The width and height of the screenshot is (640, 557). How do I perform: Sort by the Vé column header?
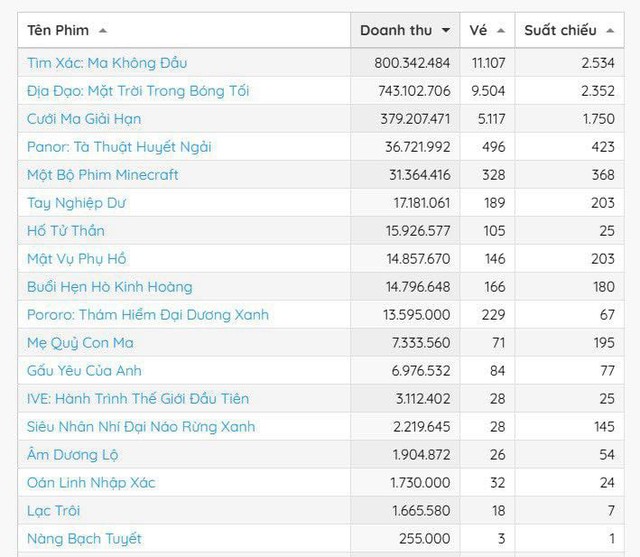click(x=478, y=31)
